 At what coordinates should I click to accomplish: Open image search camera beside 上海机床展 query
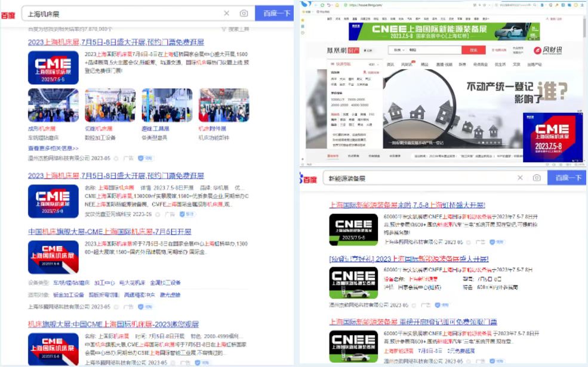(x=244, y=14)
